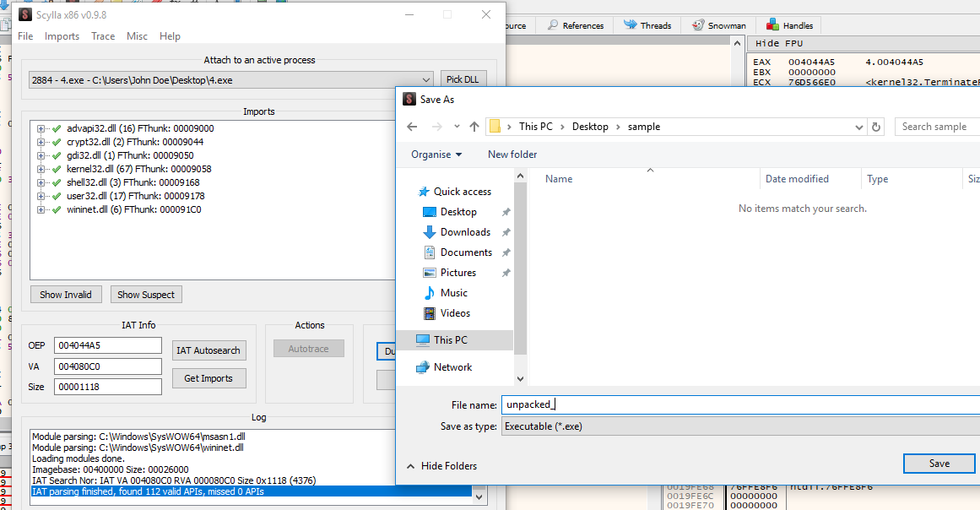Open Scylla Help menu
The height and width of the screenshot is (510, 980).
point(170,36)
